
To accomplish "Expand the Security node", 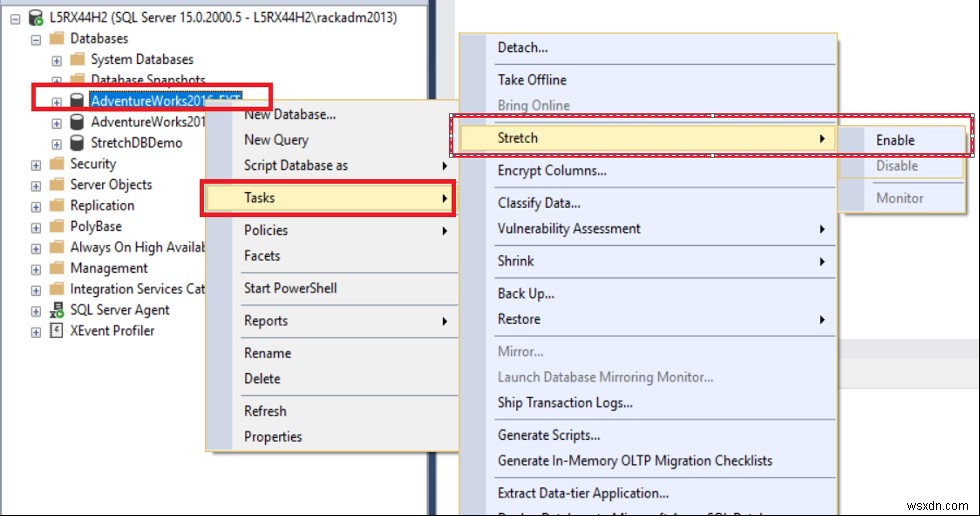I will click(x=36, y=165).
